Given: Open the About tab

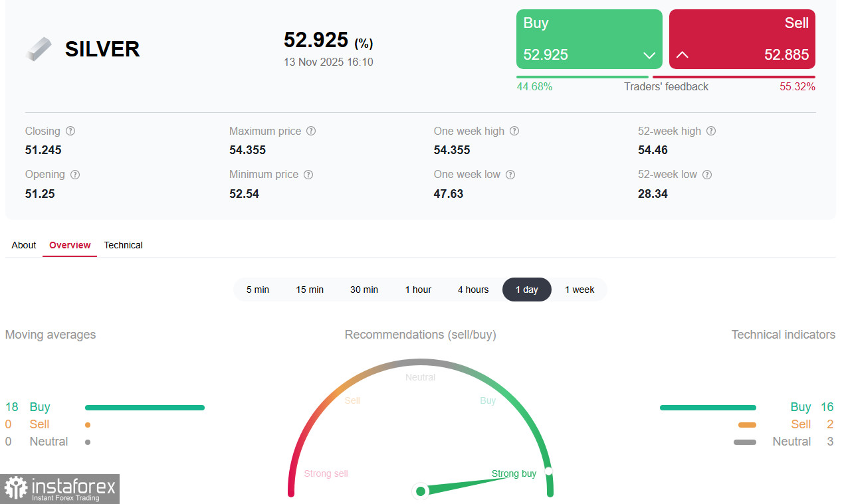Looking at the screenshot, I should [x=23, y=245].
